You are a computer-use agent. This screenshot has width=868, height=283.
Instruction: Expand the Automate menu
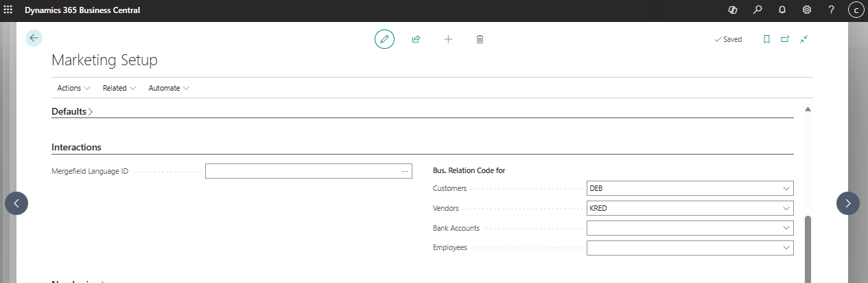(x=168, y=88)
